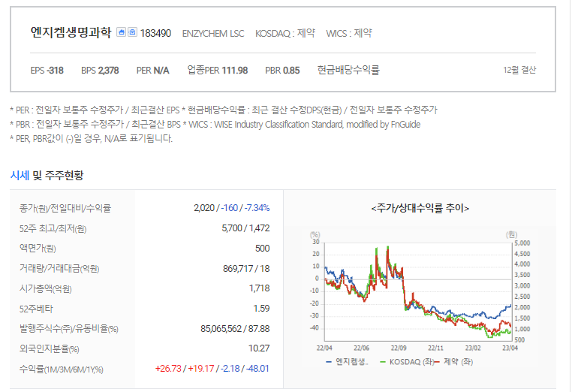Click the 시가총액 row label

click(45, 288)
